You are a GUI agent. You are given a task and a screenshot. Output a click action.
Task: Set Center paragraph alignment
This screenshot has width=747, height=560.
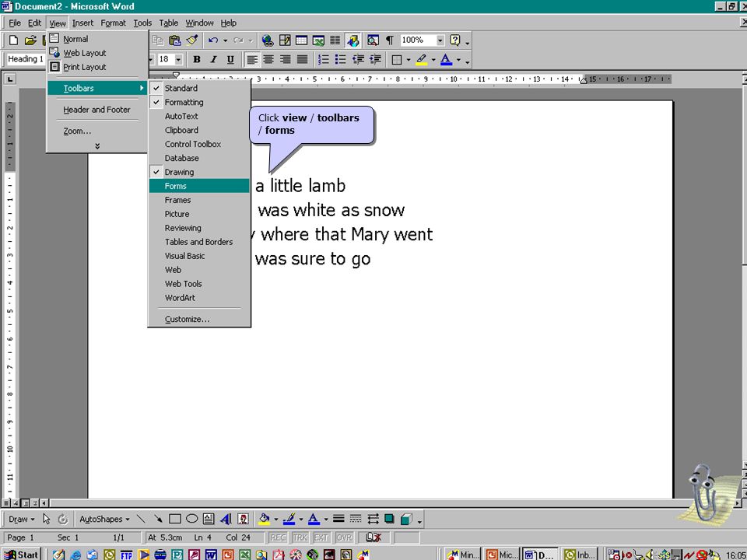tap(268, 60)
